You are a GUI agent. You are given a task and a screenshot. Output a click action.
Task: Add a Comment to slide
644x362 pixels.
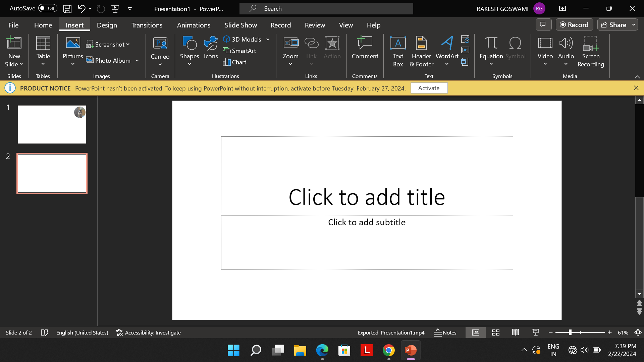tap(365, 48)
